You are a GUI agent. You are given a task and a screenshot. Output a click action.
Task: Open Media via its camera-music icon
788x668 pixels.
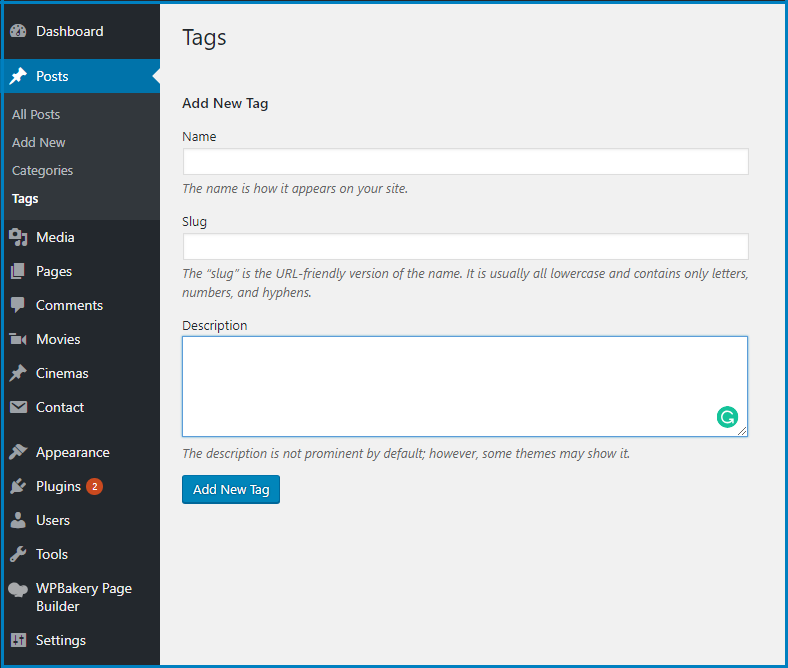18,237
